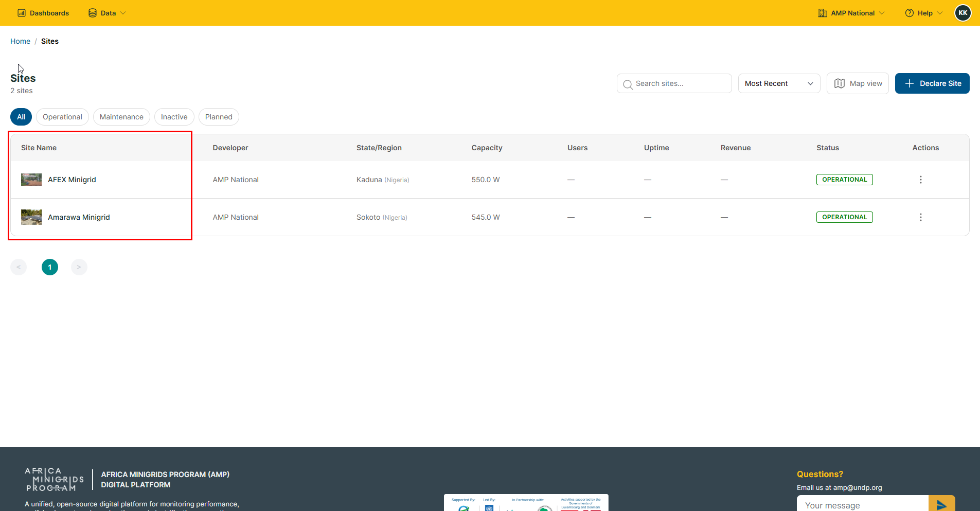Filter sites by Operational

click(62, 117)
